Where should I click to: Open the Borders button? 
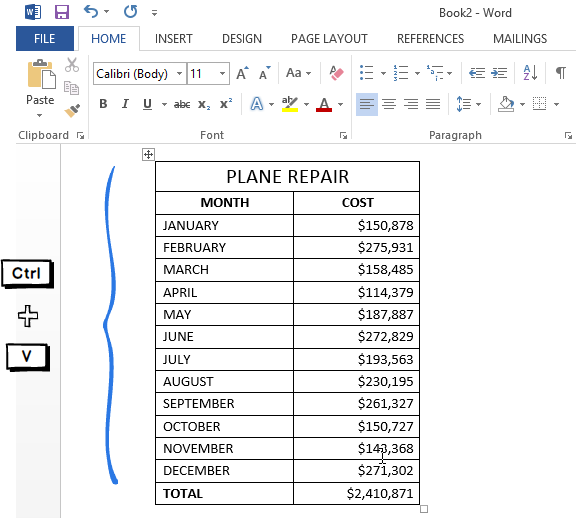click(540, 104)
